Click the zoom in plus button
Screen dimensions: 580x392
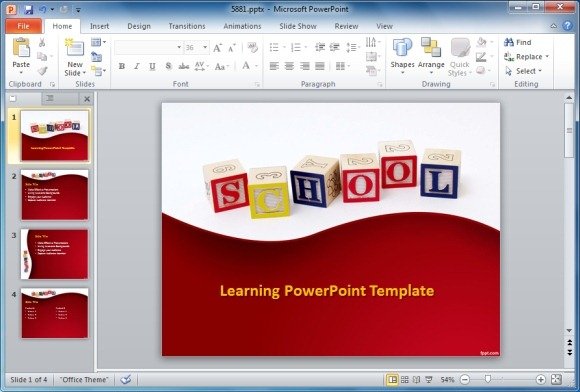[x=540, y=379]
